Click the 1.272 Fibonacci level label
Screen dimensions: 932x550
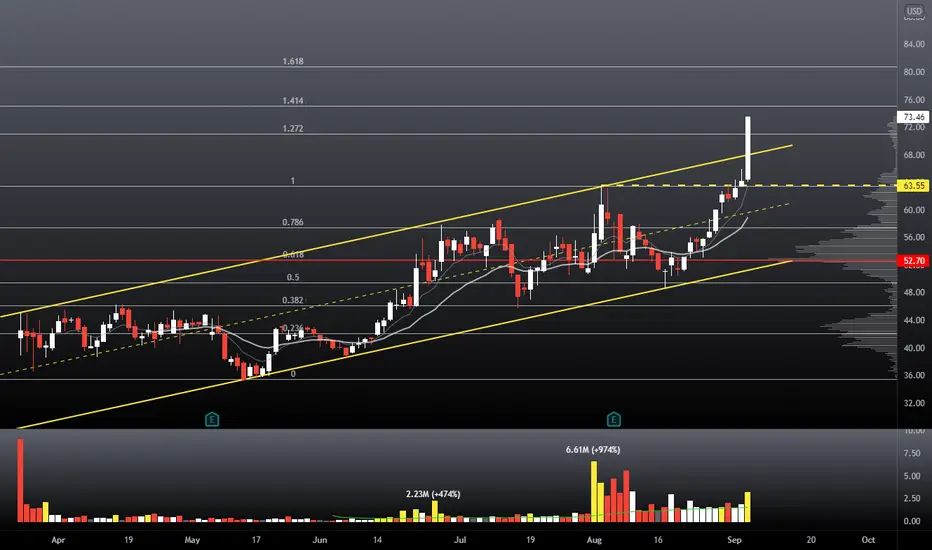point(293,128)
